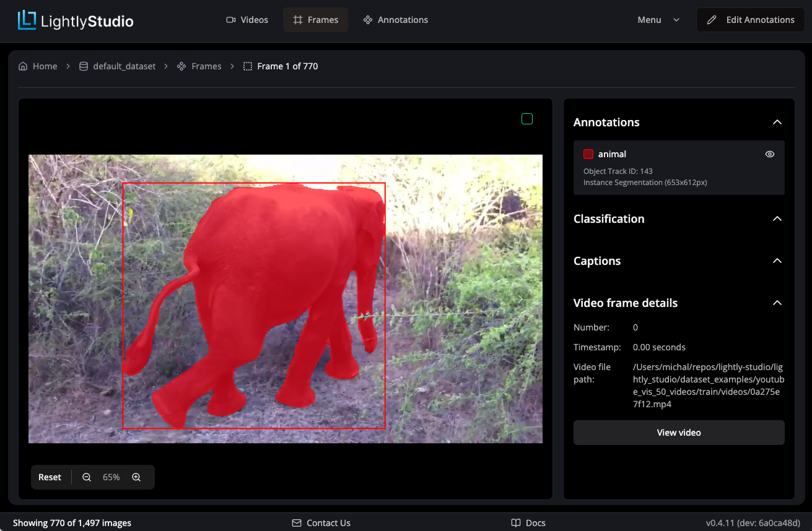812x531 pixels.
Task: Open default_dataset breadcrumb
Action: point(117,66)
